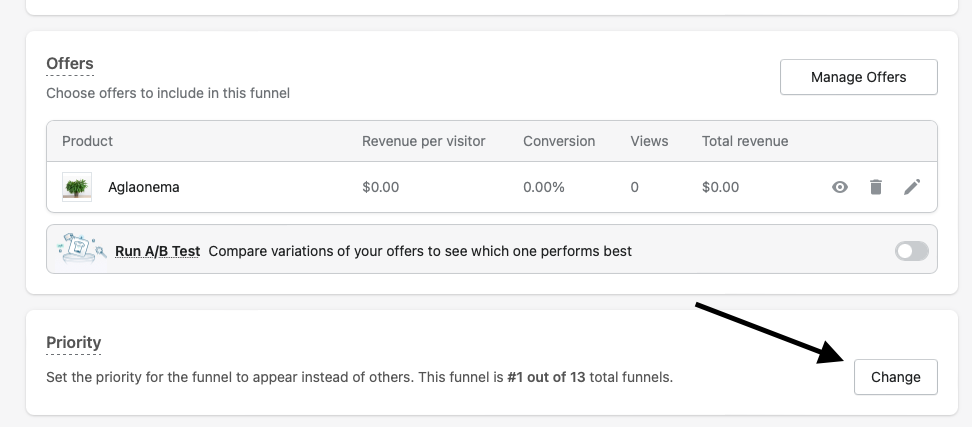
Task: Click the Product column header
Action: [88, 141]
